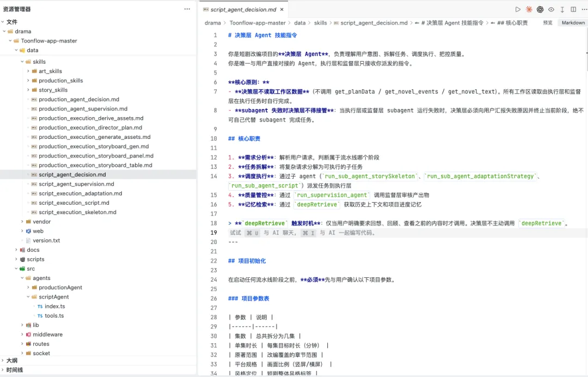Click the index.ts TypeScript file icon
The width and height of the screenshot is (588, 377).
click(40, 307)
